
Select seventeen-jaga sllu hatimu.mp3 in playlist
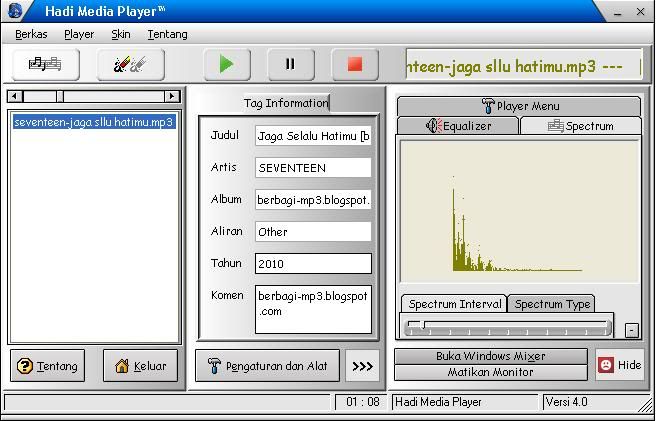(x=94, y=122)
